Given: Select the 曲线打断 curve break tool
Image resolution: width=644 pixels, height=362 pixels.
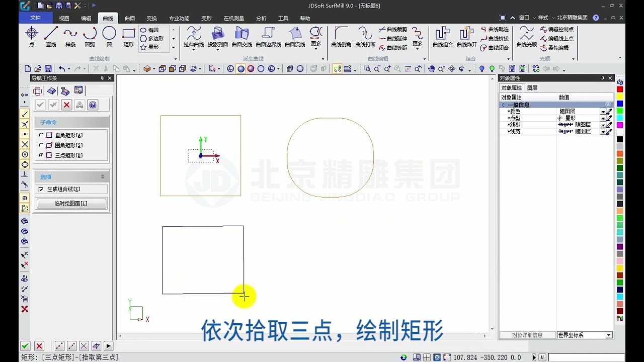Looking at the screenshot, I should click(x=365, y=37).
